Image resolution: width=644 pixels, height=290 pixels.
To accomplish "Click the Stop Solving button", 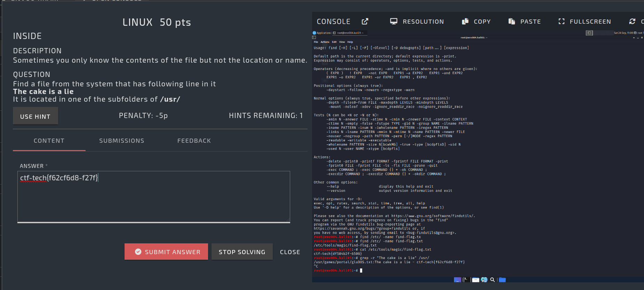I will click(242, 252).
